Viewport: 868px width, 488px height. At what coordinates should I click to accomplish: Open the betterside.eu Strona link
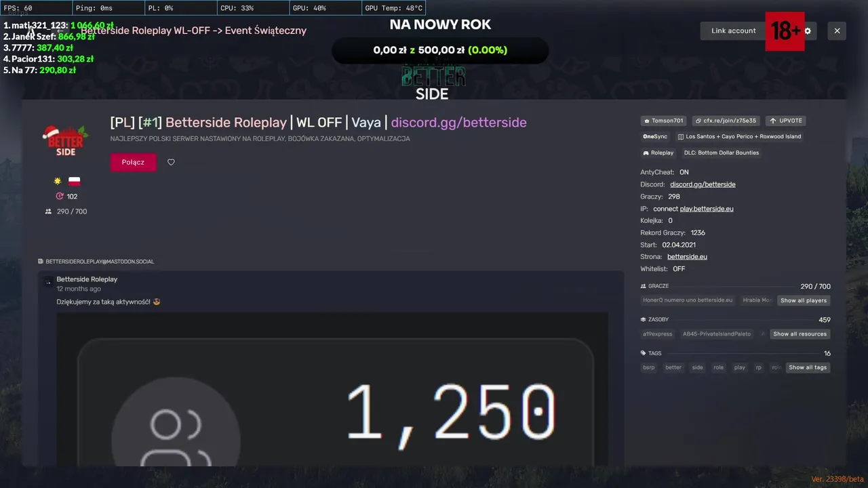point(687,257)
